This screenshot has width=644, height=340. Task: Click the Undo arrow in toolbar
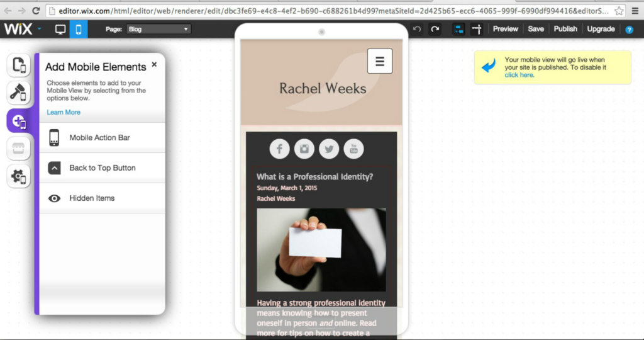pyautogui.click(x=417, y=29)
